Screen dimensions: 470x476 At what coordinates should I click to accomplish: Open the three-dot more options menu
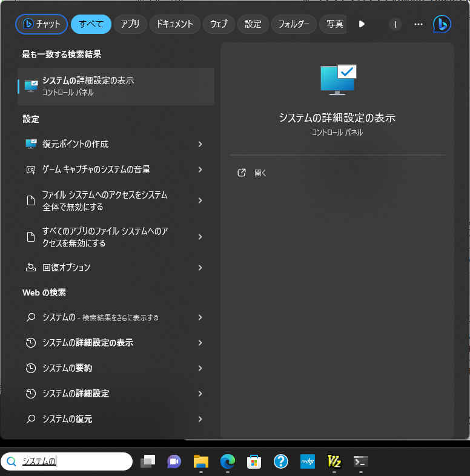pyautogui.click(x=418, y=24)
